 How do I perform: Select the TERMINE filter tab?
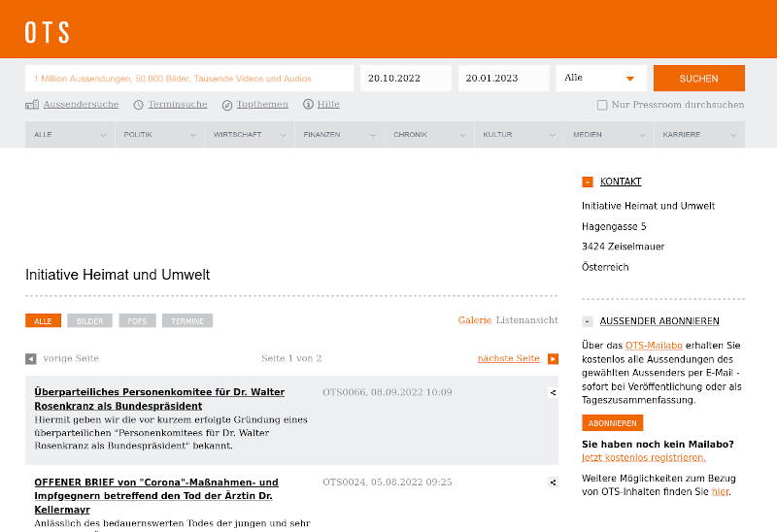coord(187,321)
